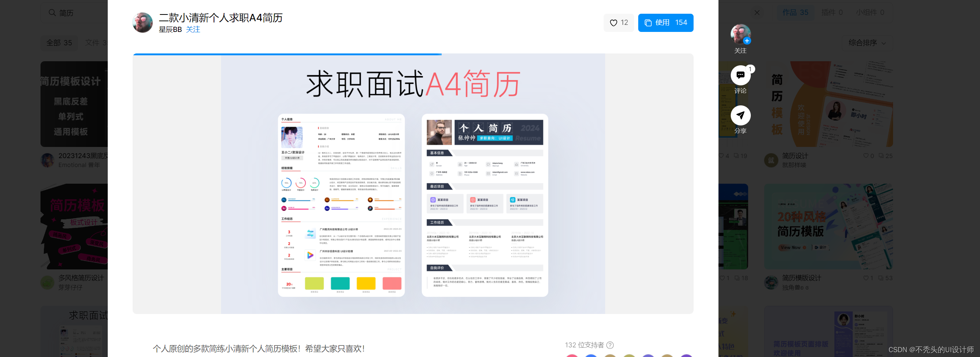
Task: Select the 全部 35 filter tab
Action: click(59, 43)
